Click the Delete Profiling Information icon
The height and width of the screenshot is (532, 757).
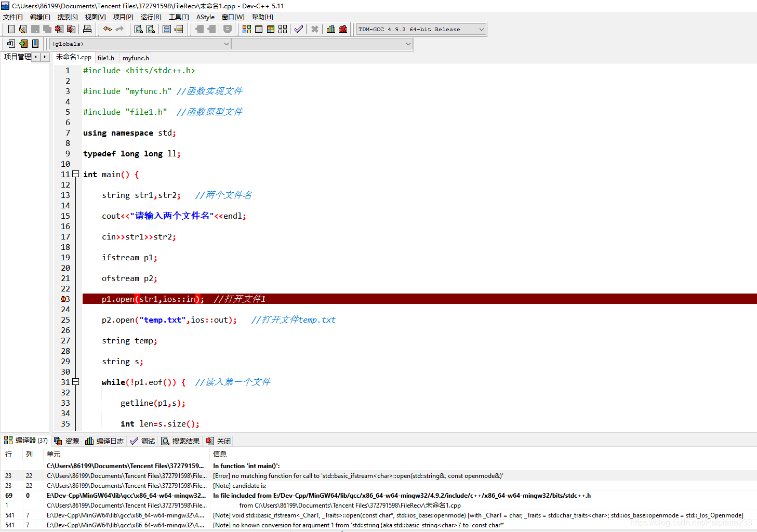coord(343,29)
